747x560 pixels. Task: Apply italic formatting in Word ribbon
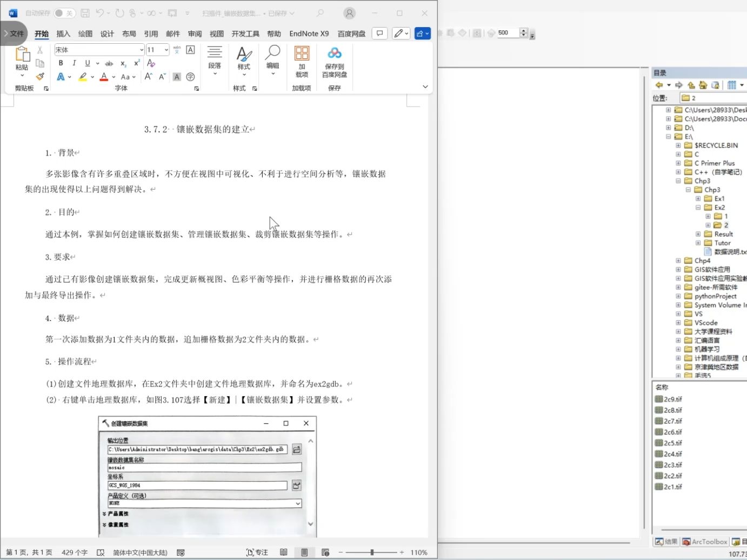pos(74,63)
